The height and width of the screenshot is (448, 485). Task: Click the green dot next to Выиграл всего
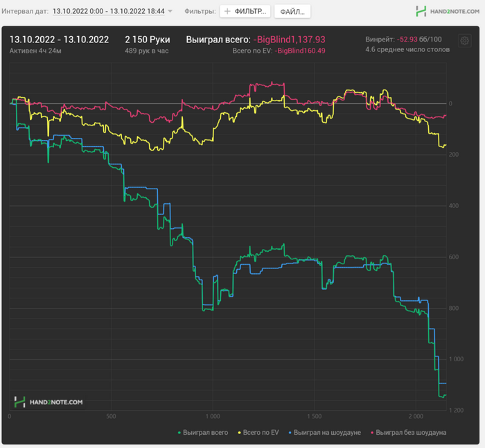click(179, 433)
